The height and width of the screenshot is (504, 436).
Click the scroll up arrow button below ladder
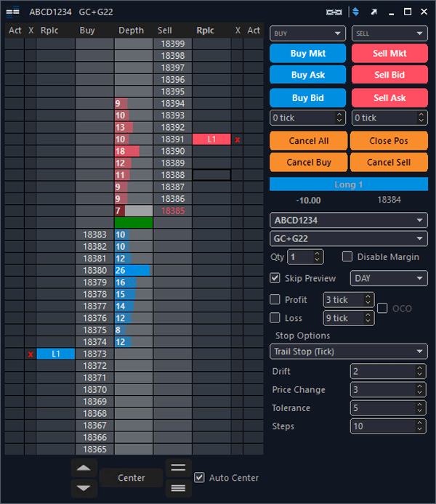point(84,468)
